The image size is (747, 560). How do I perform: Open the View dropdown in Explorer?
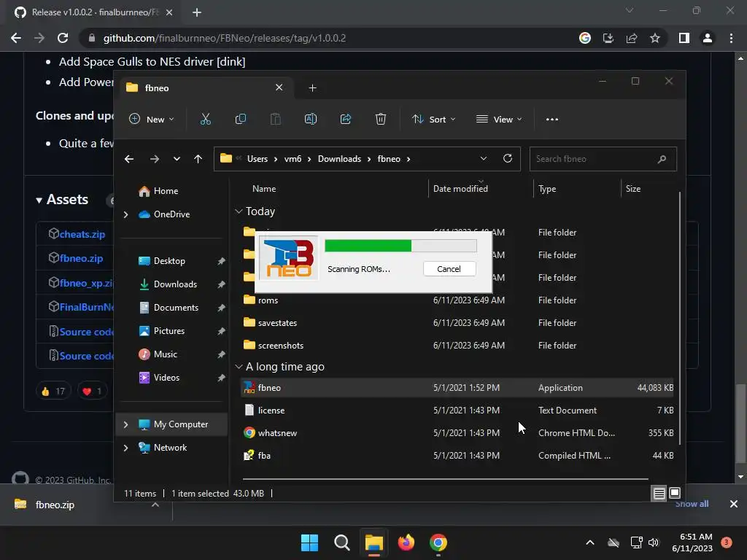point(499,119)
